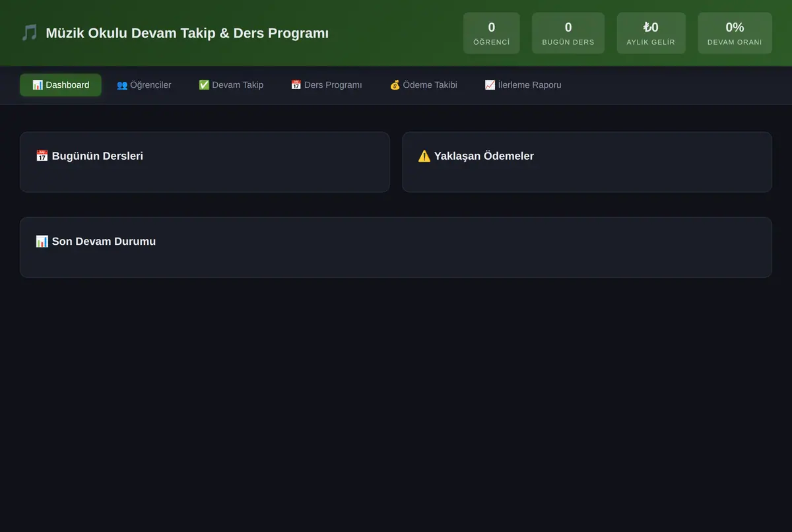792x532 pixels.
Task: Click the AYLIK GELİR stat card
Action: click(x=651, y=33)
